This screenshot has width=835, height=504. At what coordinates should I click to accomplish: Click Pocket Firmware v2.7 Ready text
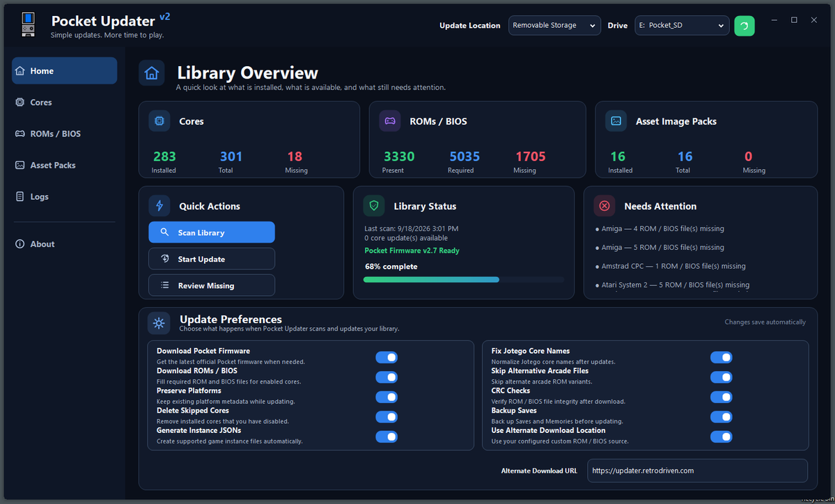click(x=412, y=250)
